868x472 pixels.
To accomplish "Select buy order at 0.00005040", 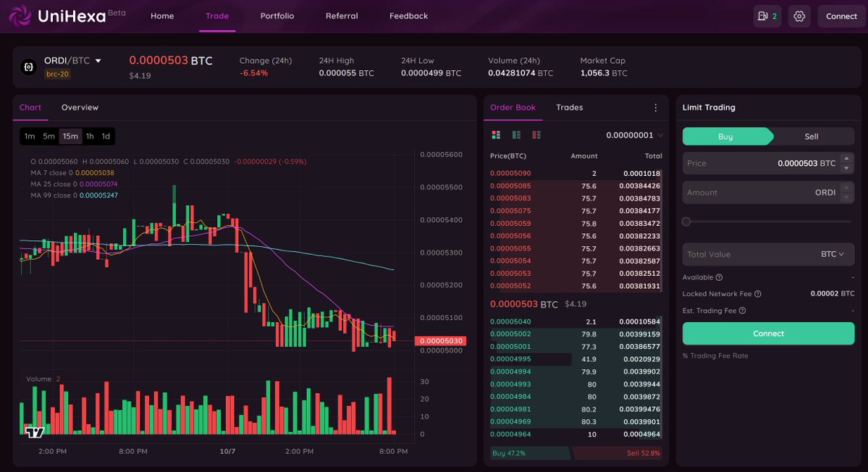I will point(576,321).
